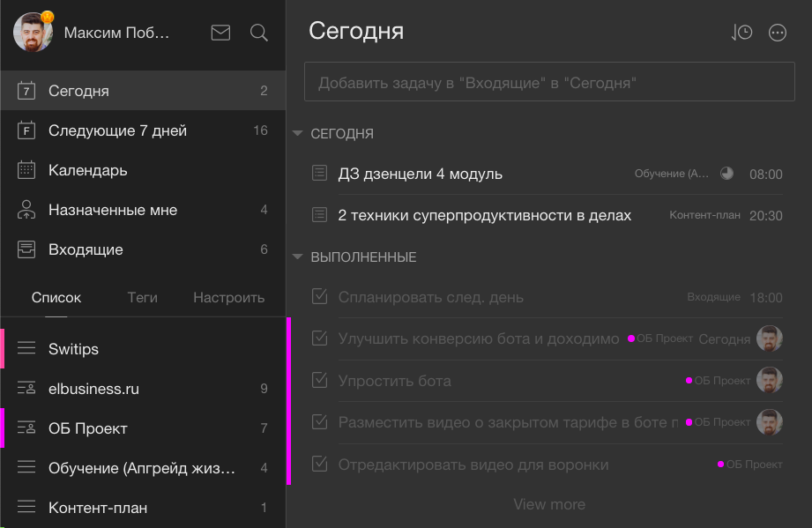Select the 'Список' tab
Viewport: 812px width, 528px height.
click(x=56, y=297)
